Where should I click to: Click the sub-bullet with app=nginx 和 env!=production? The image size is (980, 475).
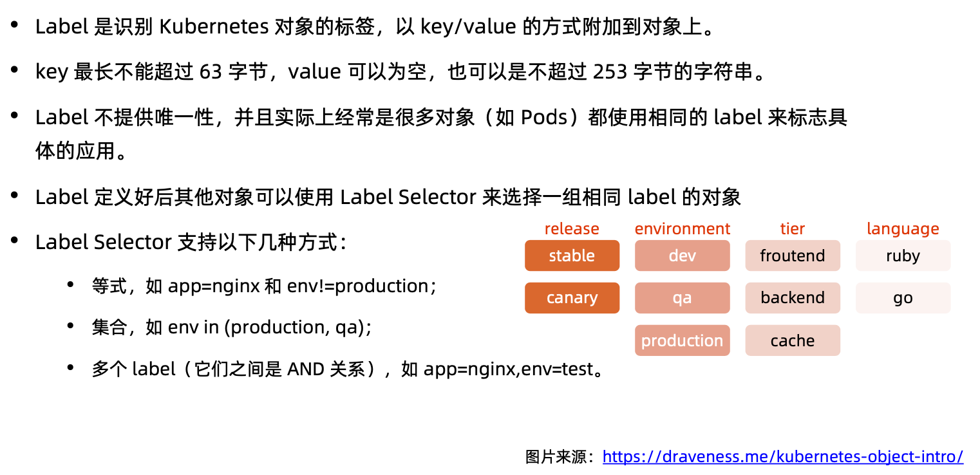[264, 286]
